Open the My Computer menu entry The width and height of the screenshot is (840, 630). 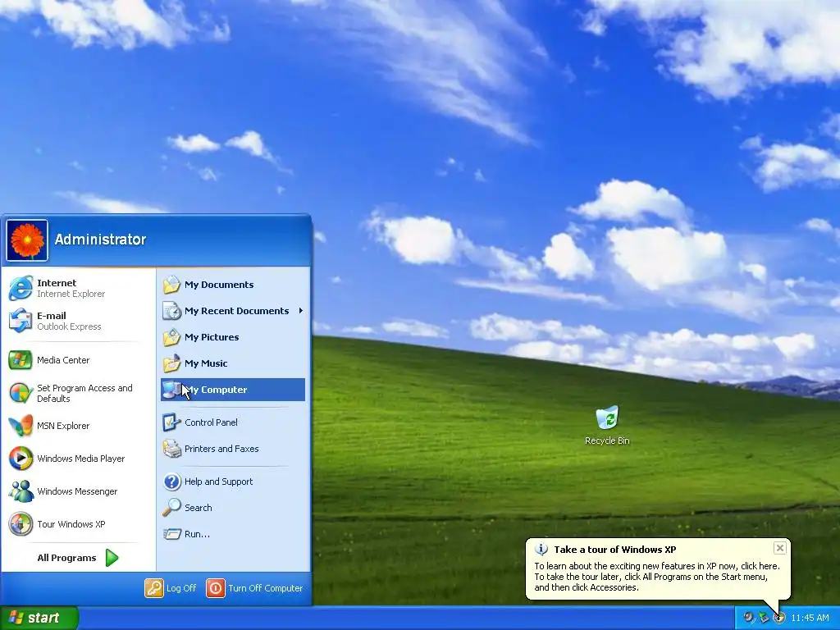click(232, 390)
